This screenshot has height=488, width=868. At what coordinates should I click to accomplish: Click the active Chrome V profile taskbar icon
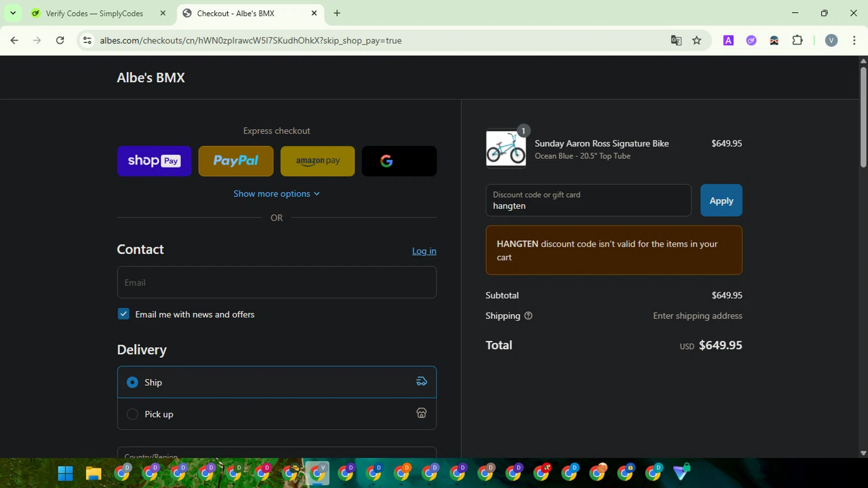pyautogui.click(x=318, y=473)
